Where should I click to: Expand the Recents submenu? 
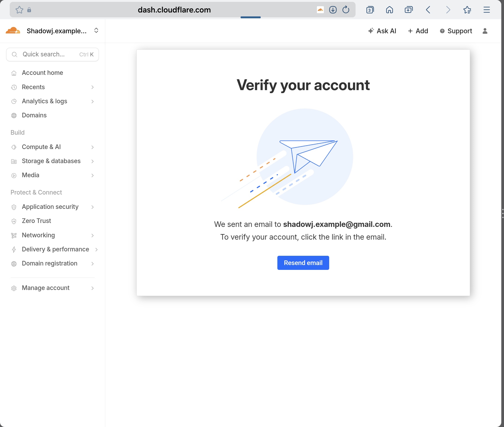pyautogui.click(x=92, y=87)
